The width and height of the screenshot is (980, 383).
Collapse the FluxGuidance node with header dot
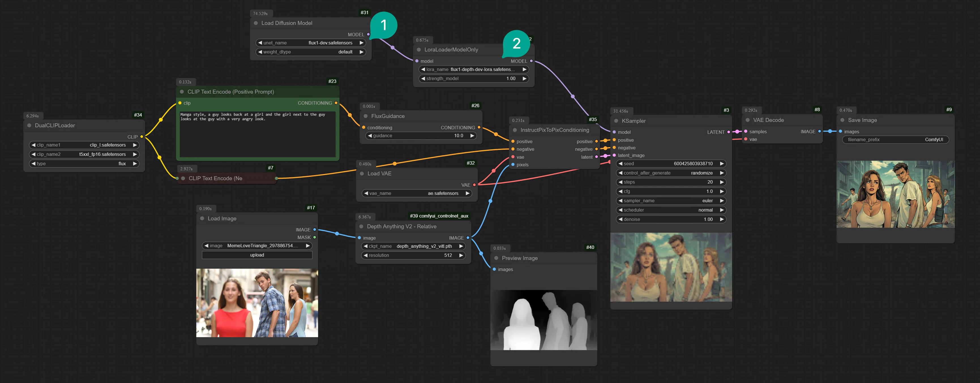pyautogui.click(x=366, y=116)
